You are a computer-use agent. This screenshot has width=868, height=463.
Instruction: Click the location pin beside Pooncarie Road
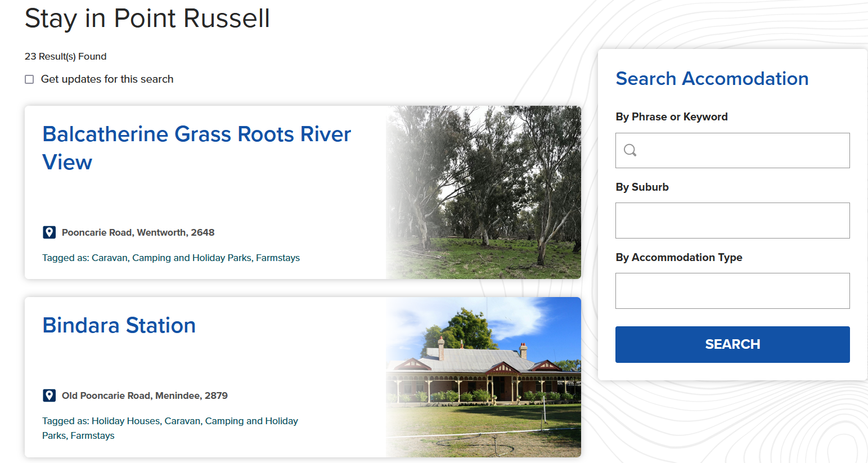point(50,232)
